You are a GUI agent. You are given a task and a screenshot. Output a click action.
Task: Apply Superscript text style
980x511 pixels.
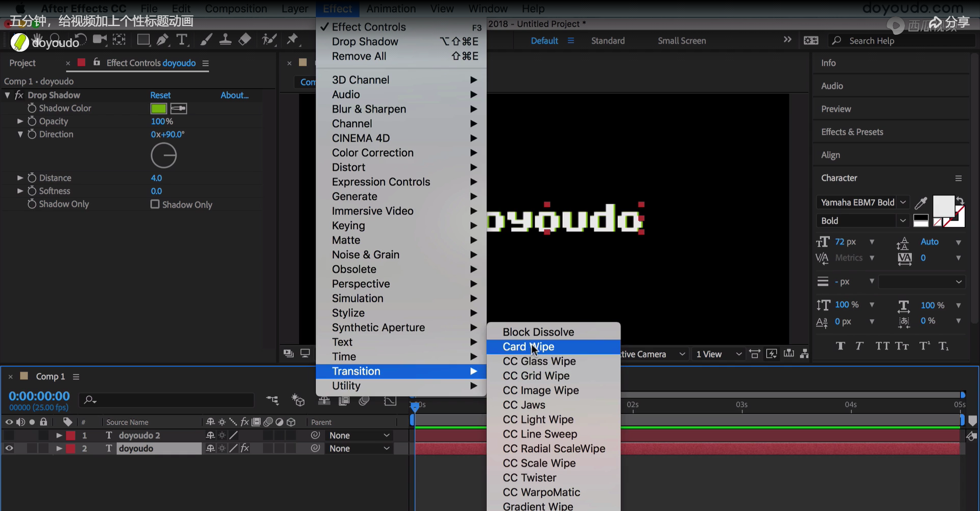click(925, 346)
